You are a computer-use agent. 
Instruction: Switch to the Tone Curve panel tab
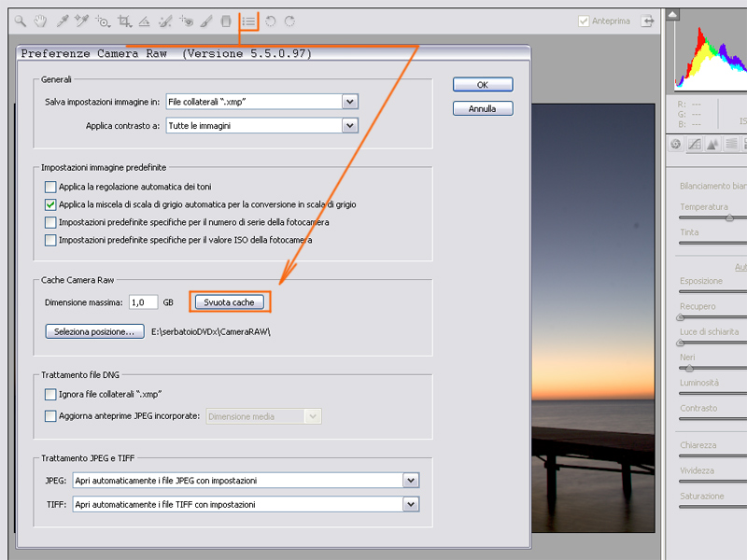(x=694, y=144)
